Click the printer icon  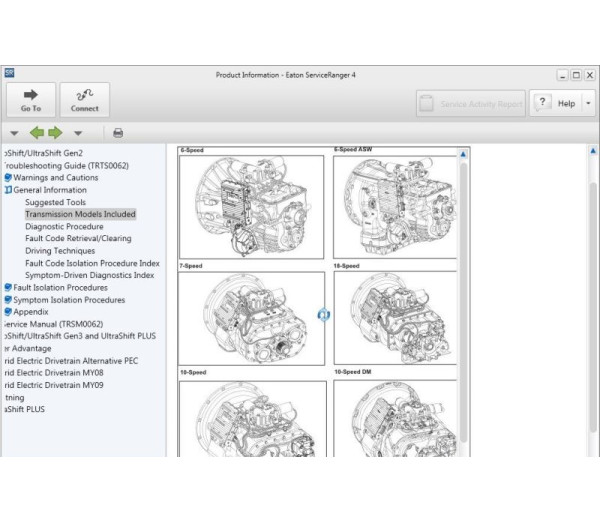[118, 132]
